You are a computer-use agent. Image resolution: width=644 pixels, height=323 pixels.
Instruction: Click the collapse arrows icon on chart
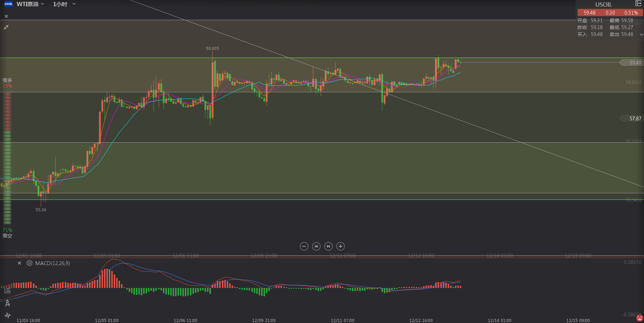6,27
